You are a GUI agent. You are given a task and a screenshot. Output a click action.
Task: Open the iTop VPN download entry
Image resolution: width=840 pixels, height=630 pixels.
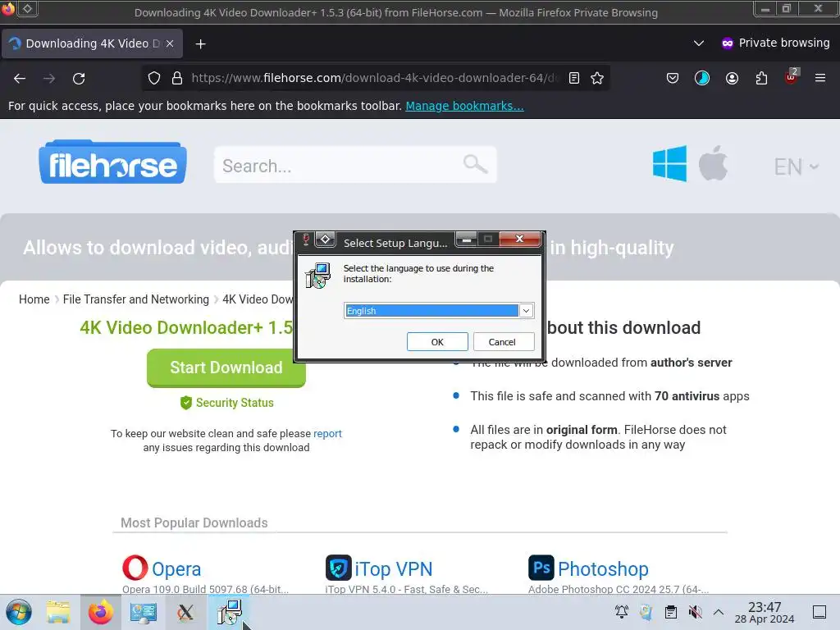(x=393, y=569)
